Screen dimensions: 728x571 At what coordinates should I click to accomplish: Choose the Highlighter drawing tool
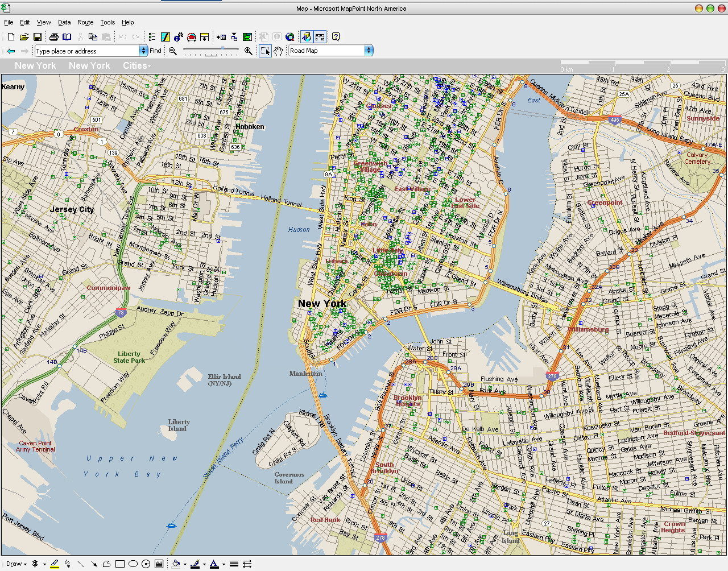click(55, 564)
